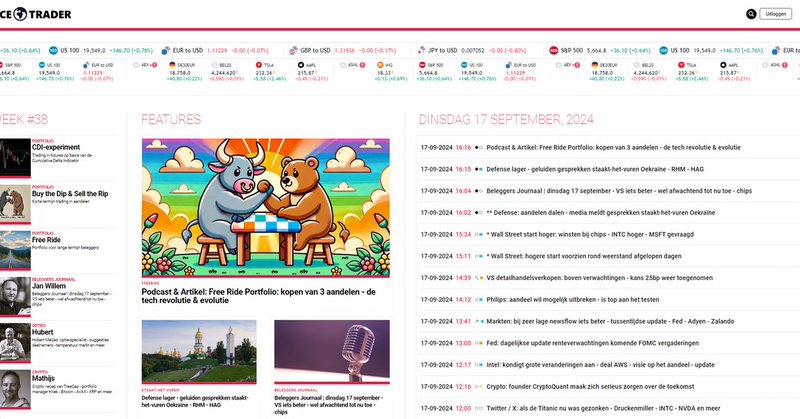The height and width of the screenshot is (419, 800).
Task: Open Jan Willem's Beleggers Journaal column
Action: point(48,286)
